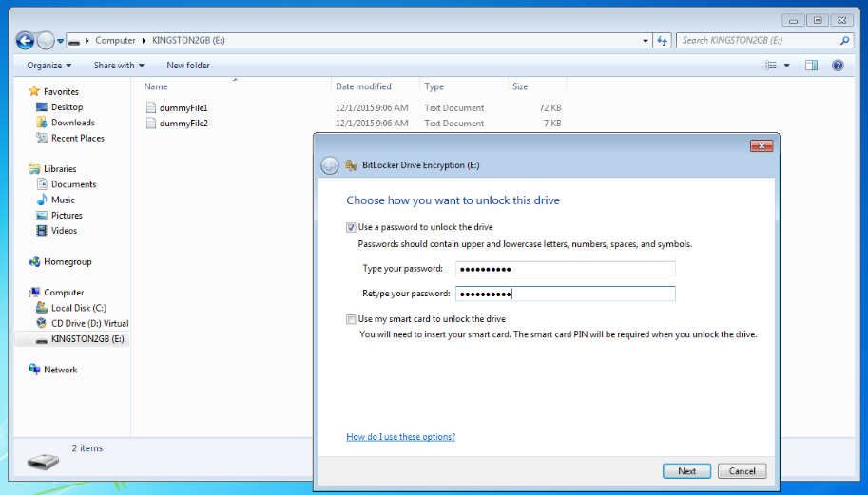This screenshot has height=495, width=868.
Task: Open the view options dropdown arrow
Action: pyautogui.click(x=786, y=66)
